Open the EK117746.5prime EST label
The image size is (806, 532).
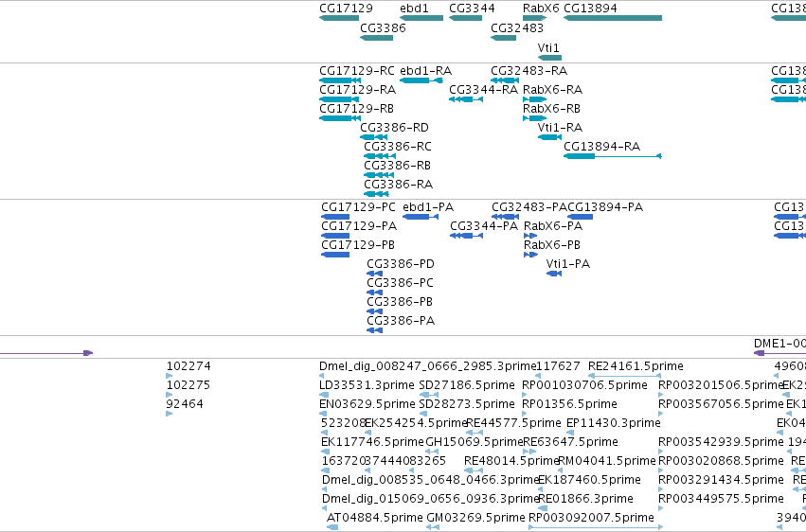pyautogui.click(x=372, y=443)
